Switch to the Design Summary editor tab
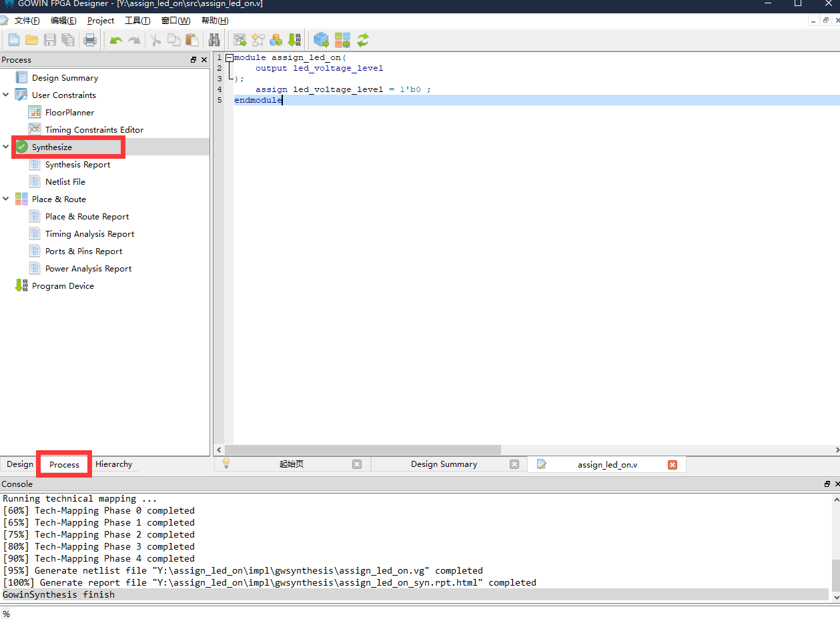 pyautogui.click(x=444, y=464)
